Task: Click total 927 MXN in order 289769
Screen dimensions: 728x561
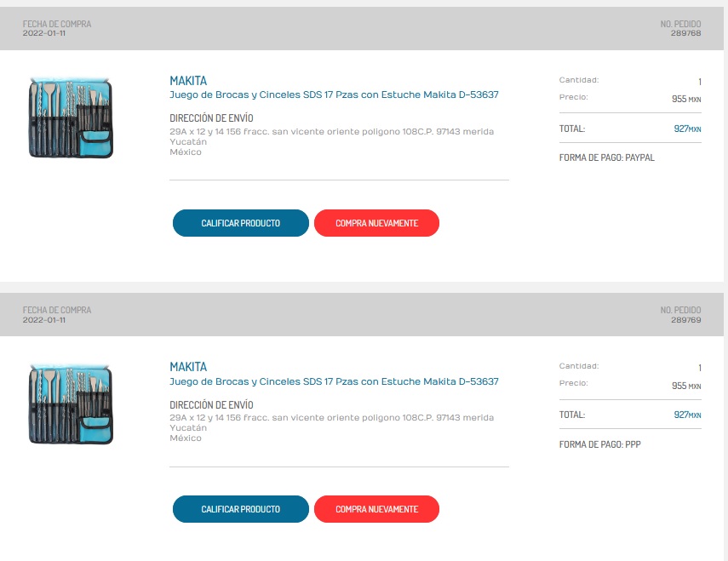Action: pos(688,415)
